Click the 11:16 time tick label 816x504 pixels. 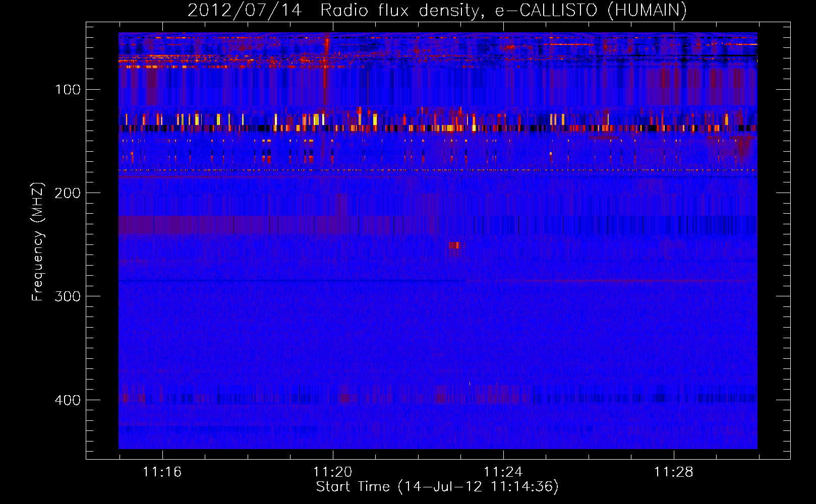(162, 472)
